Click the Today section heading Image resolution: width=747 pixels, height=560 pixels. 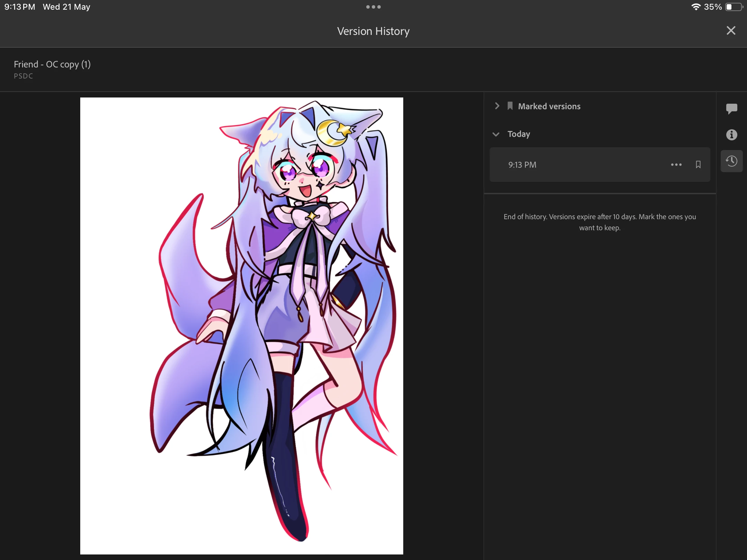point(518,134)
